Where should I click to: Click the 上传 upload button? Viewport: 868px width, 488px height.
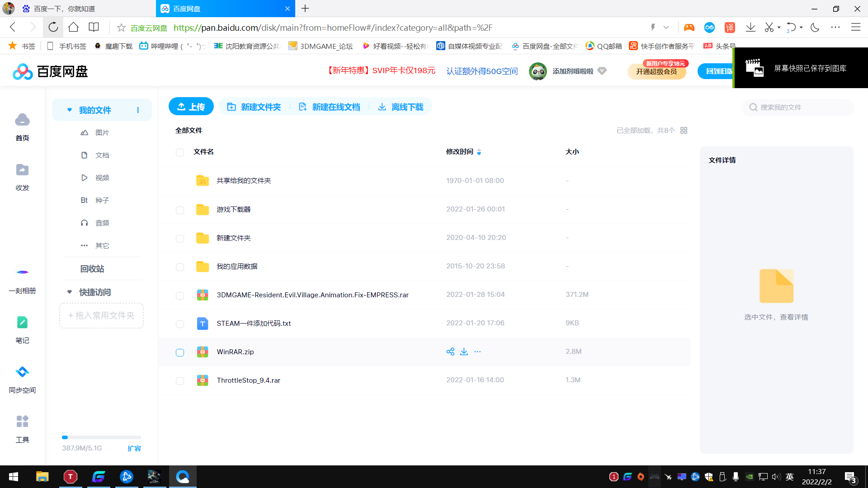[x=191, y=107]
